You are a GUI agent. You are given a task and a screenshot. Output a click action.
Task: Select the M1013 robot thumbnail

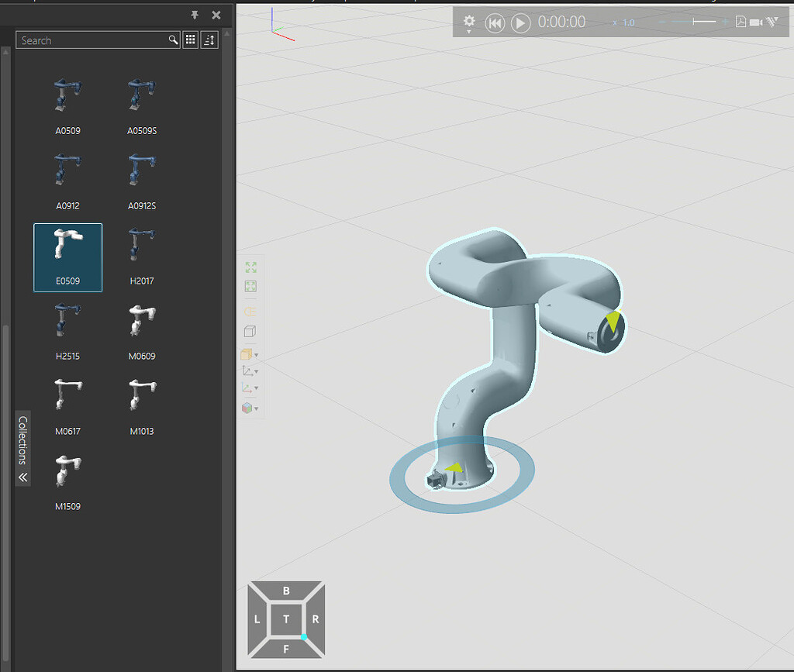142,400
